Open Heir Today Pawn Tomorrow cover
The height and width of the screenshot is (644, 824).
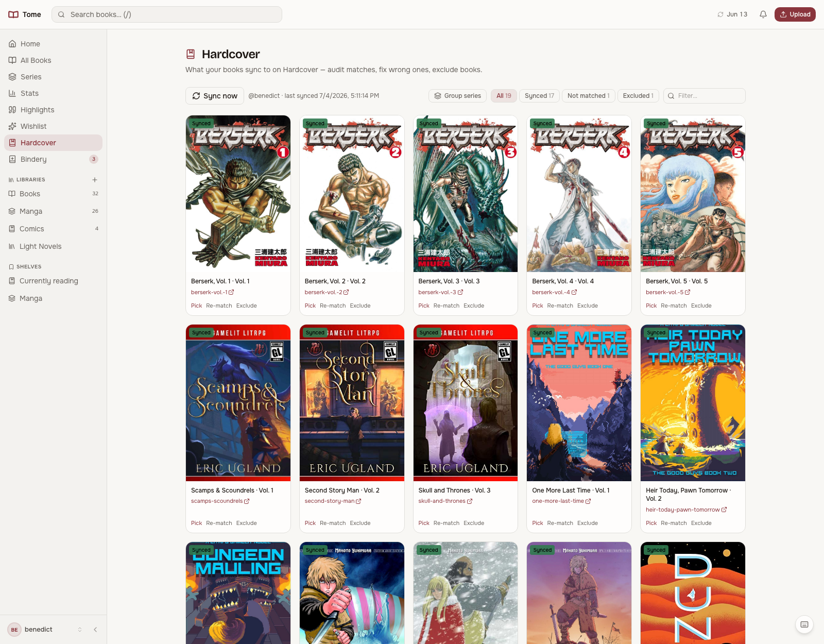[693, 403]
